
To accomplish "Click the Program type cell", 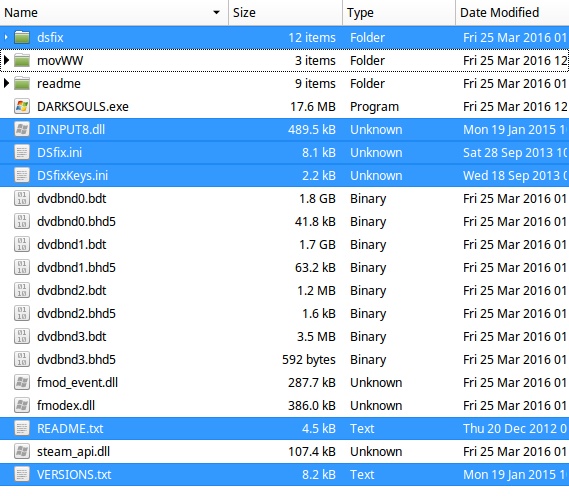I will (x=374, y=107).
